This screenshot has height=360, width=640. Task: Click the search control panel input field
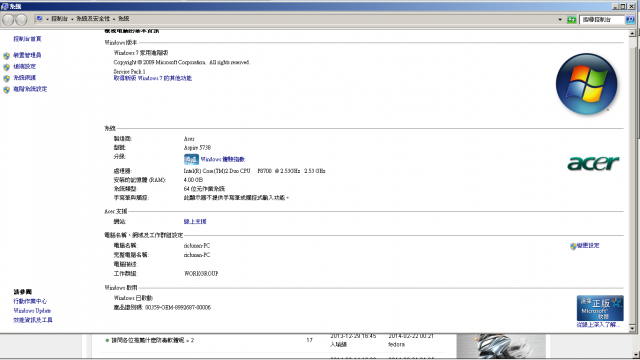(x=602, y=20)
